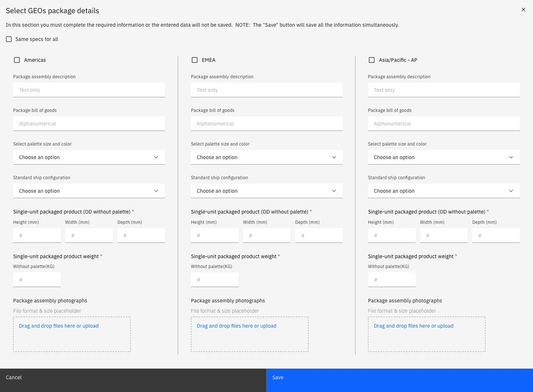The width and height of the screenshot is (533, 392).
Task: Click Americas Without palette(KG) weight field
Action: point(37,280)
